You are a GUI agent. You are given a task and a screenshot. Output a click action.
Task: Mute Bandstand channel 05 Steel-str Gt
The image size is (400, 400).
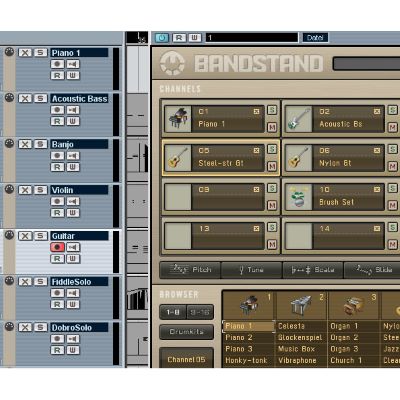click(272, 166)
